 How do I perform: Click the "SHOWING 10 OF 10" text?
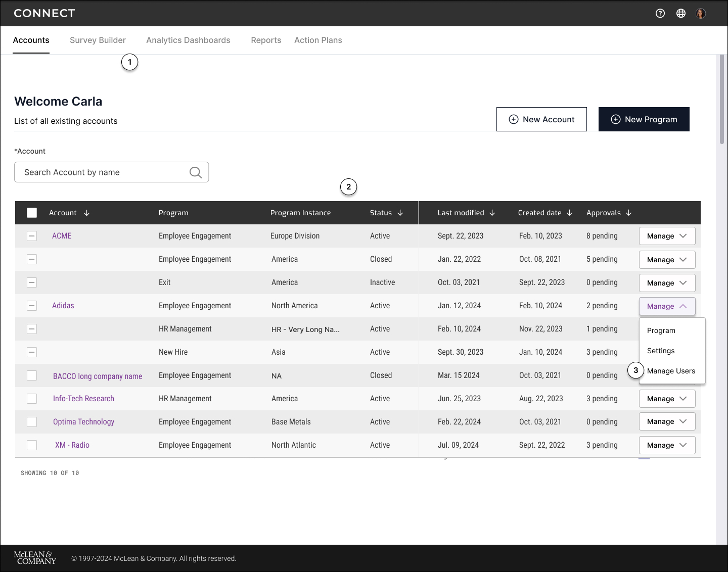point(50,473)
